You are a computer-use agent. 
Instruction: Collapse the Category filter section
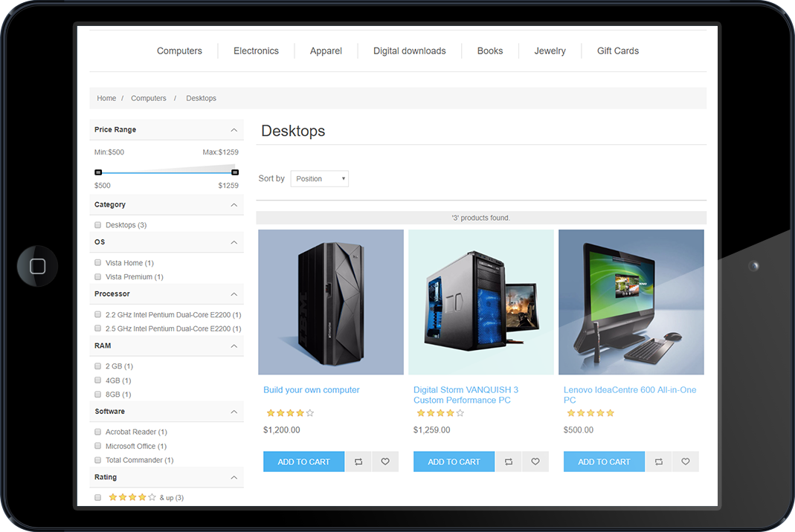tap(234, 205)
